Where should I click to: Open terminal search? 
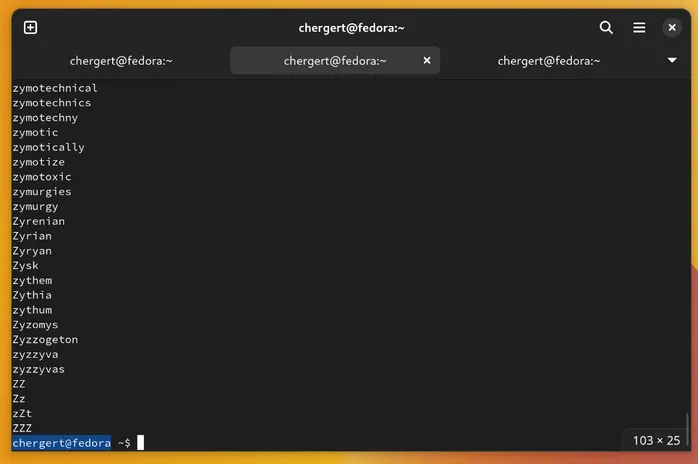606,28
